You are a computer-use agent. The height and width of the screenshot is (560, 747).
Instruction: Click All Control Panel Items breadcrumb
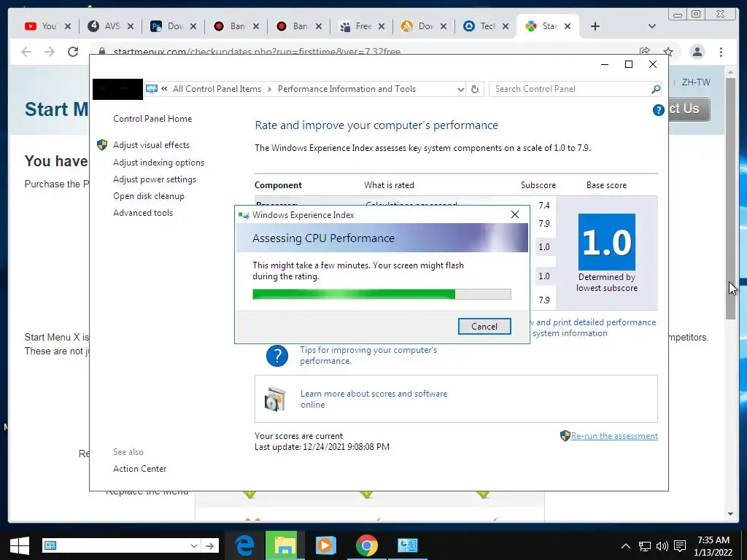(x=217, y=89)
